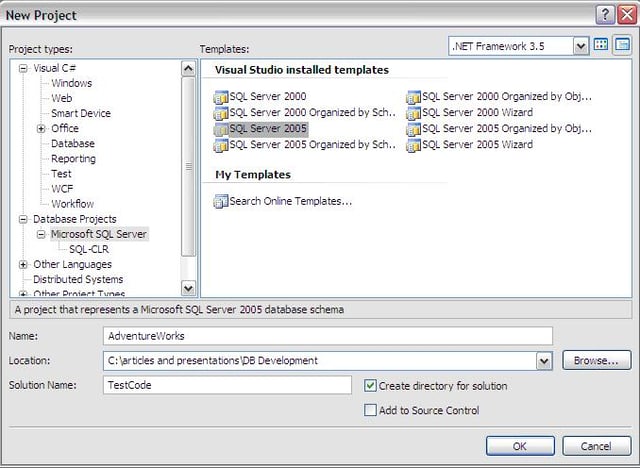Select Distributed Systems project type
This screenshot has height=468, width=640.
tap(78, 279)
